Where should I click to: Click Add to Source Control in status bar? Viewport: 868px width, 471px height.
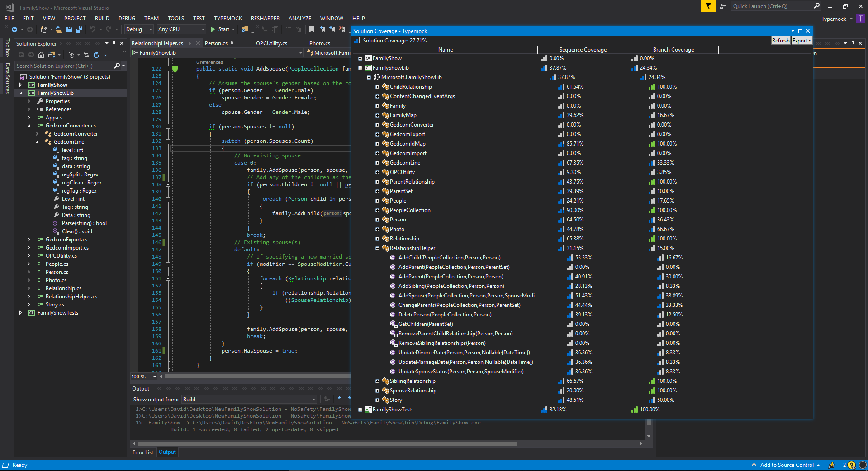click(x=787, y=465)
